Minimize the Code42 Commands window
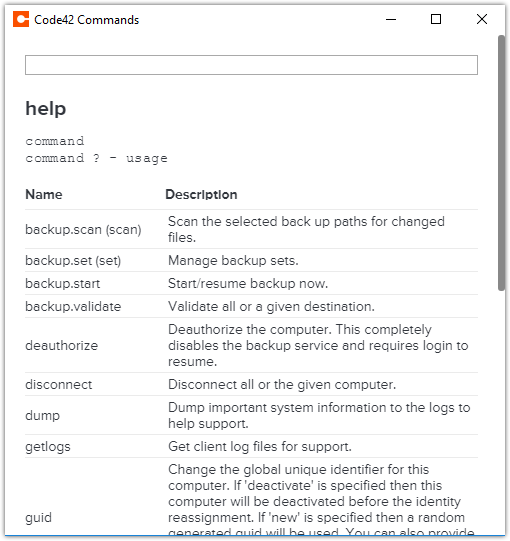This screenshot has width=510, height=541. 391,19
